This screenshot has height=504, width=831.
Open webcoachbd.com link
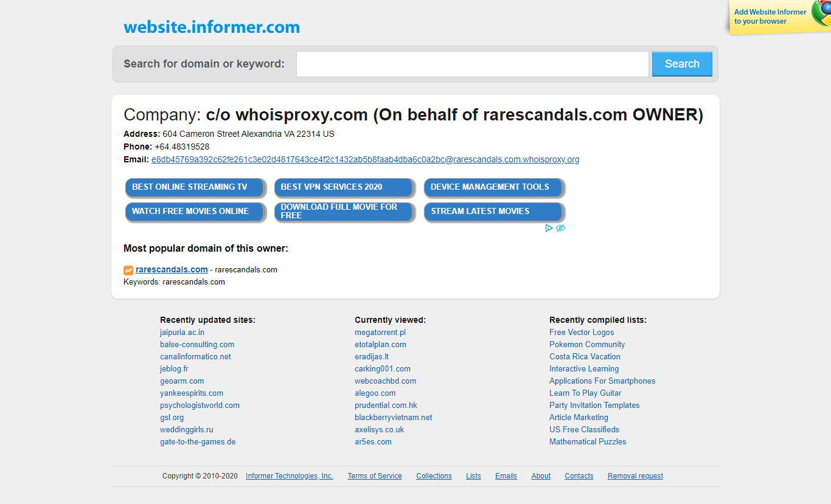386,381
